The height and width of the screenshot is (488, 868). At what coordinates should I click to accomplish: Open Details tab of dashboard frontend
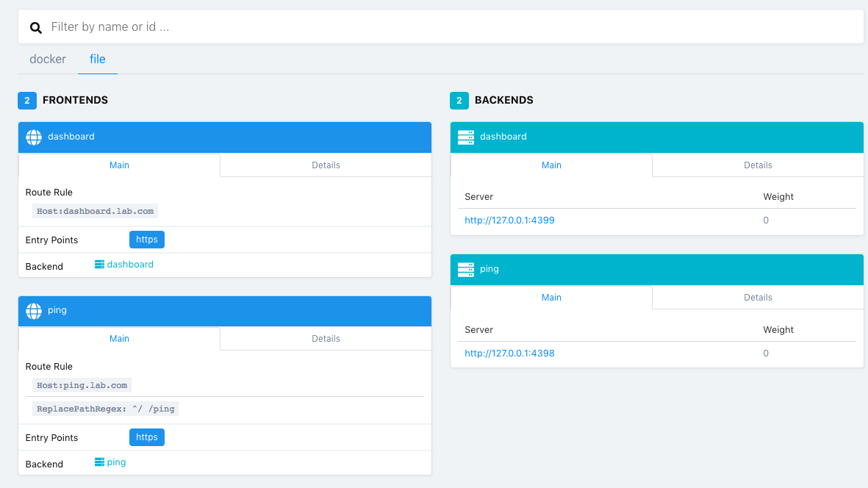coord(326,165)
